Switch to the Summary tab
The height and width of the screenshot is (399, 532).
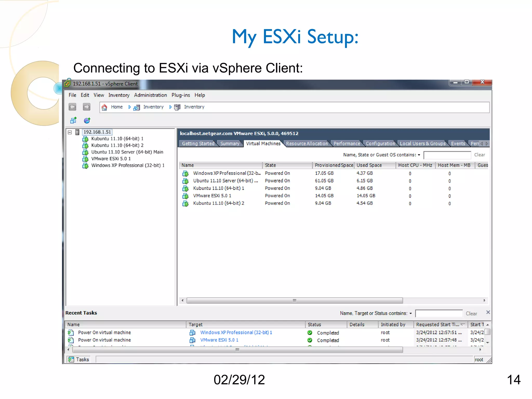click(230, 144)
